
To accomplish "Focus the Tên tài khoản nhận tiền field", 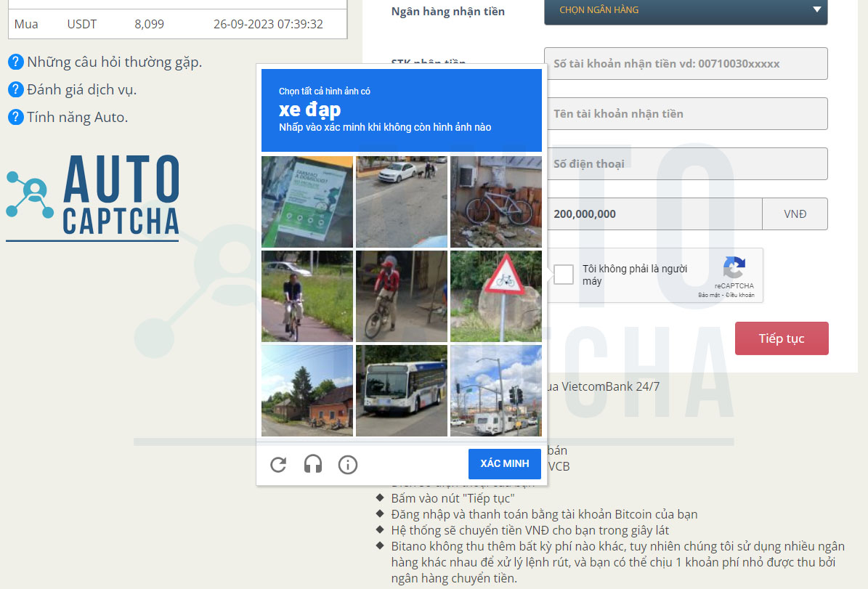I will (686, 113).
